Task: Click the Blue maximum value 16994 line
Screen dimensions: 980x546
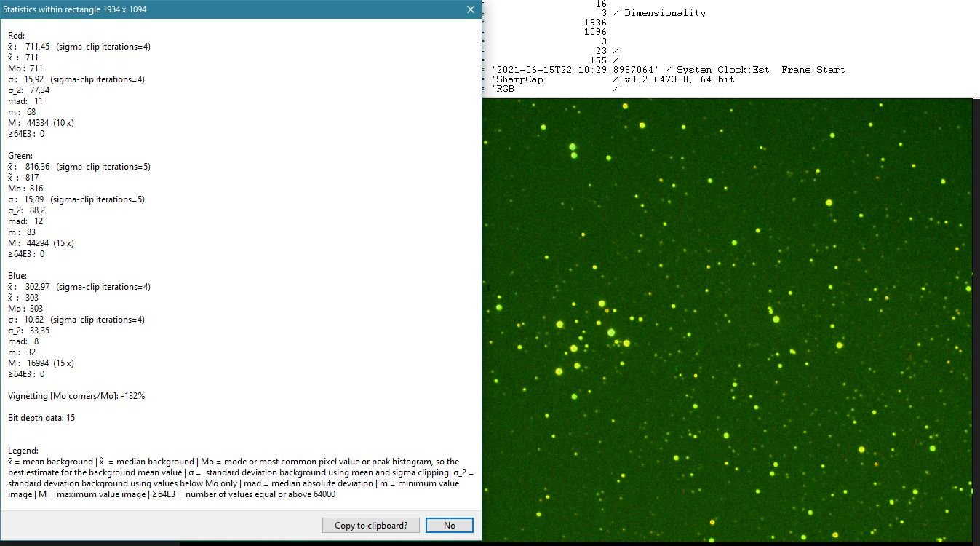Action: coord(41,363)
